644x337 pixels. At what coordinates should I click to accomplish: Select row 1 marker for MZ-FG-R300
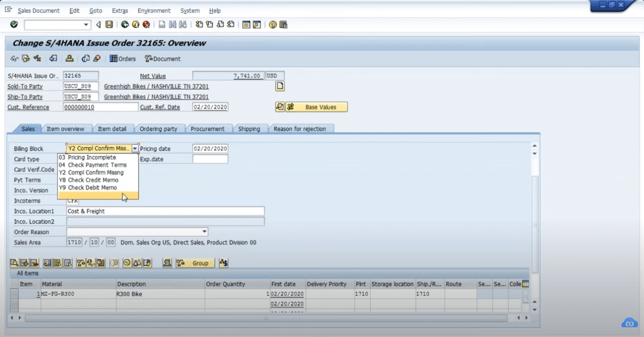[x=14, y=294]
